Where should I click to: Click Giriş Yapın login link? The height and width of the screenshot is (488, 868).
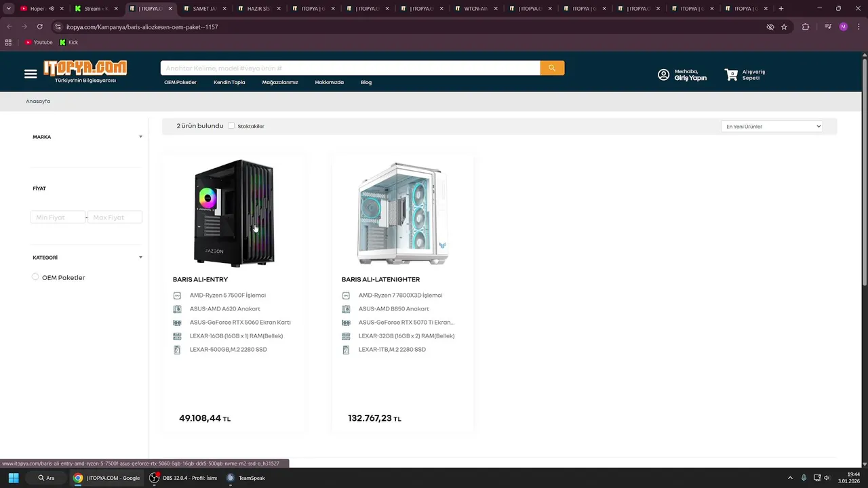[690, 78]
